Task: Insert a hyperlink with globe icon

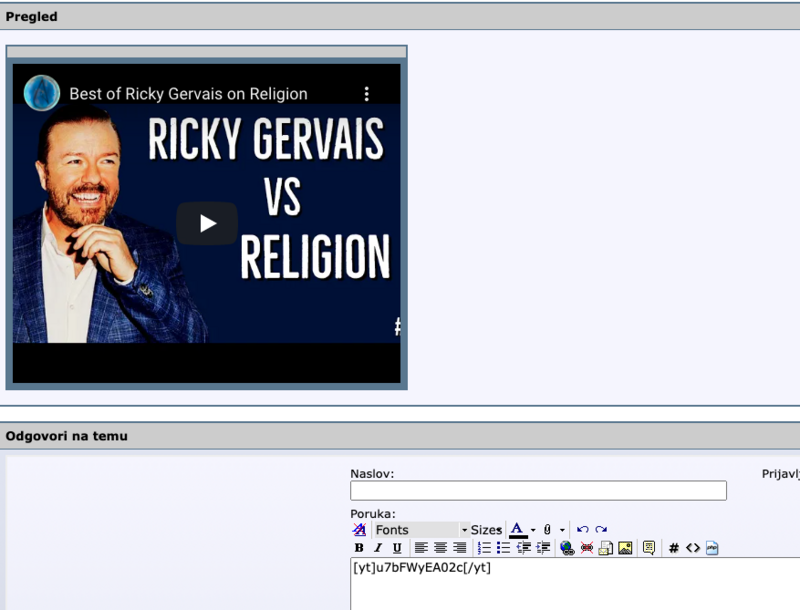Action: click(x=567, y=548)
